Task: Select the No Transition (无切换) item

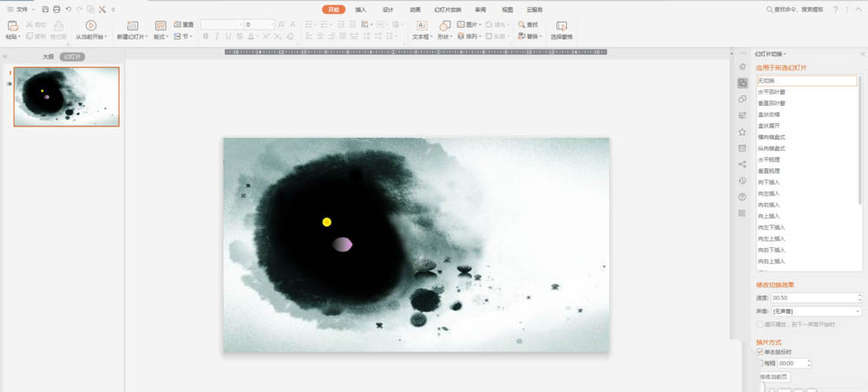Action: click(x=806, y=81)
